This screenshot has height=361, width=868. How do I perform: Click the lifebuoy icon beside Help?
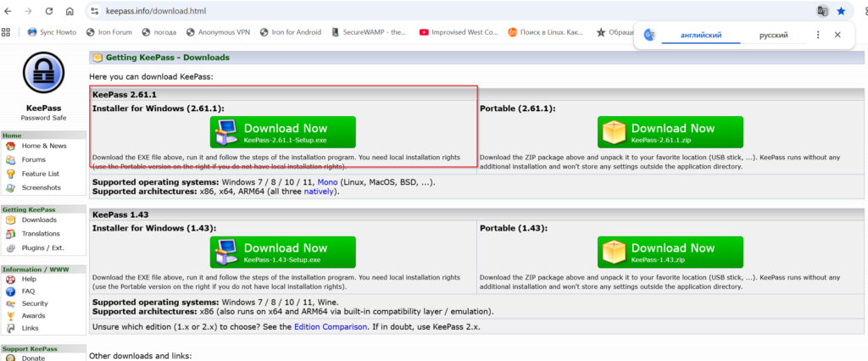(10, 279)
